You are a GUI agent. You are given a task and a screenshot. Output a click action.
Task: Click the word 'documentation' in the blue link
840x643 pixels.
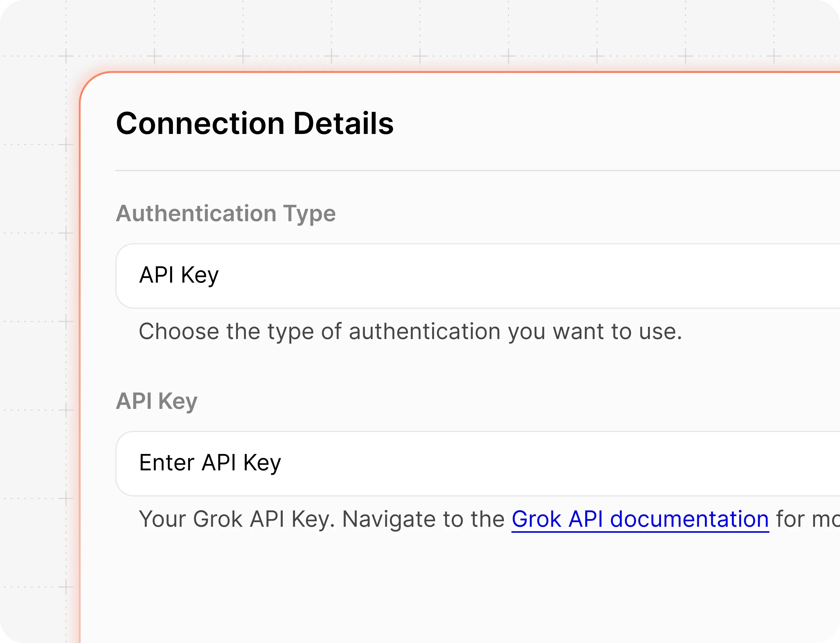[x=689, y=519]
